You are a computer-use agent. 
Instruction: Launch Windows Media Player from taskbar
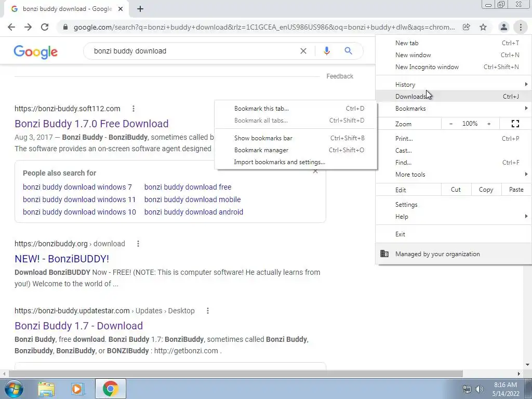(77, 389)
